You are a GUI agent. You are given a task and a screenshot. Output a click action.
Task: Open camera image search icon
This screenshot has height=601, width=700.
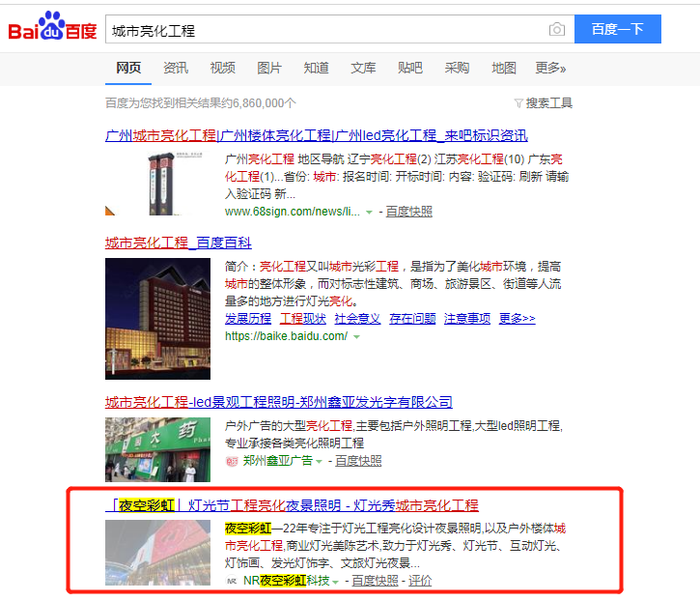tap(557, 30)
